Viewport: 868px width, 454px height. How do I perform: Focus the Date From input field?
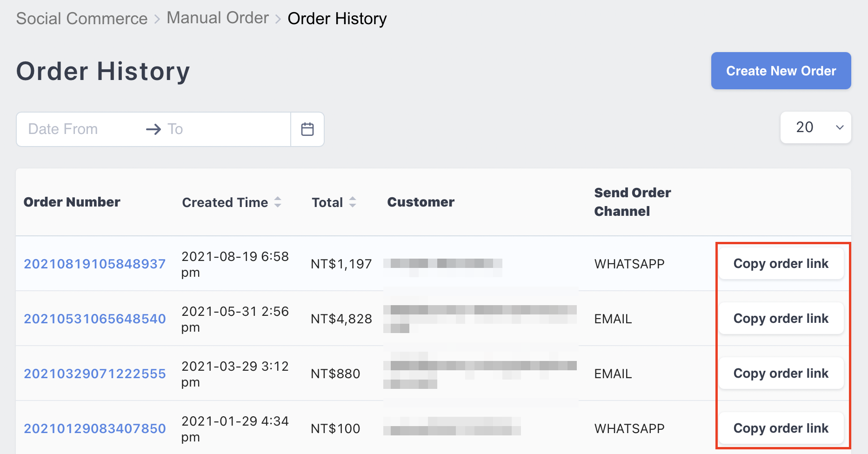coord(79,129)
